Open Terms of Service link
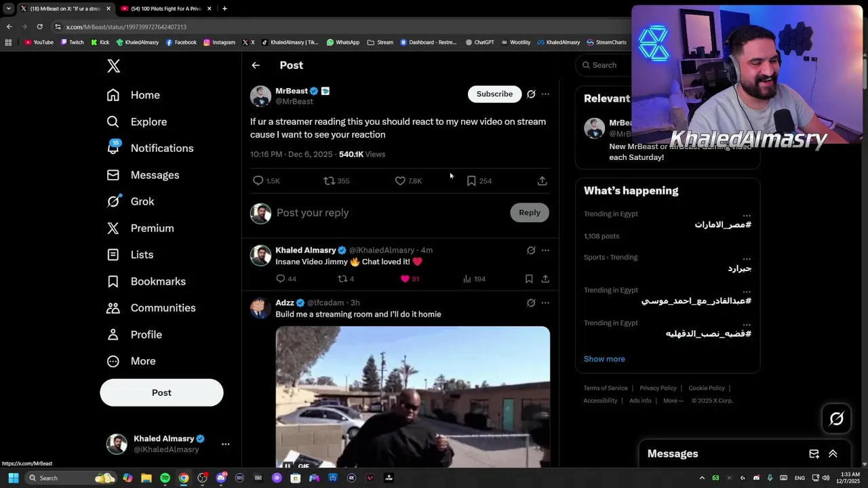The height and width of the screenshot is (488, 868). pyautogui.click(x=606, y=388)
